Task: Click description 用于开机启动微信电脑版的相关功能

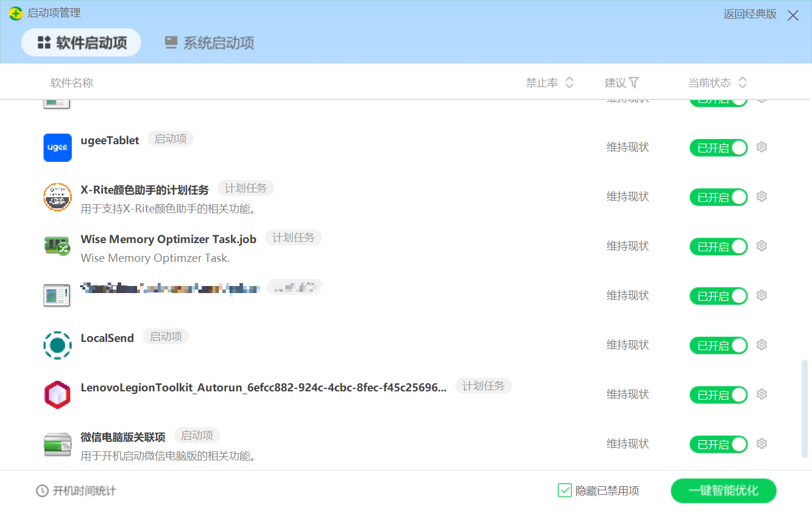Action: [x=168, y=456]
